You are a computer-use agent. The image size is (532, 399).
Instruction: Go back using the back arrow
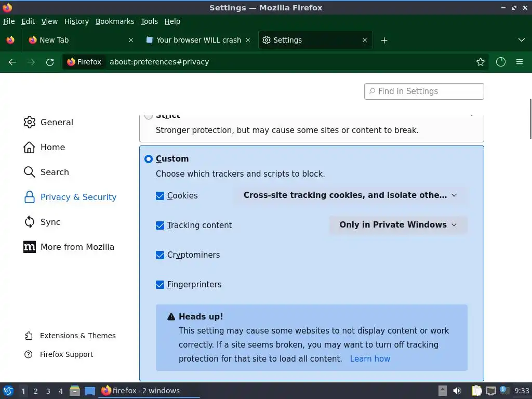[x=12, y=62]
